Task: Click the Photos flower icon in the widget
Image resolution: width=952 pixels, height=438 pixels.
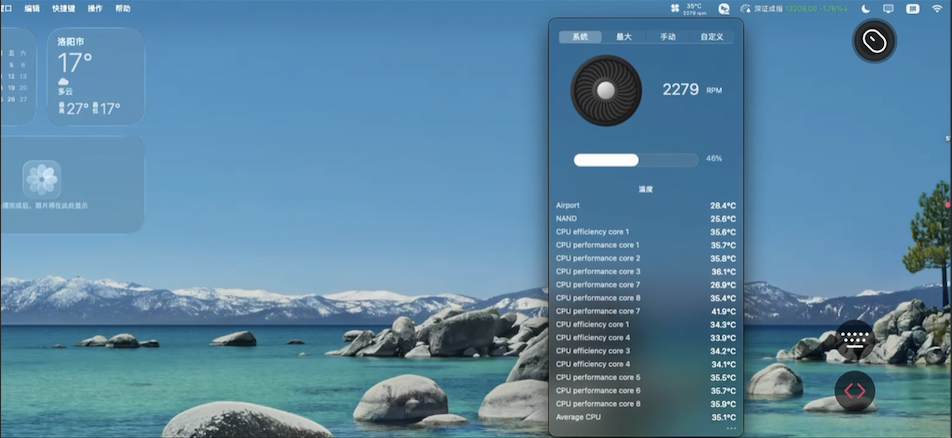Action: (42, 179)
